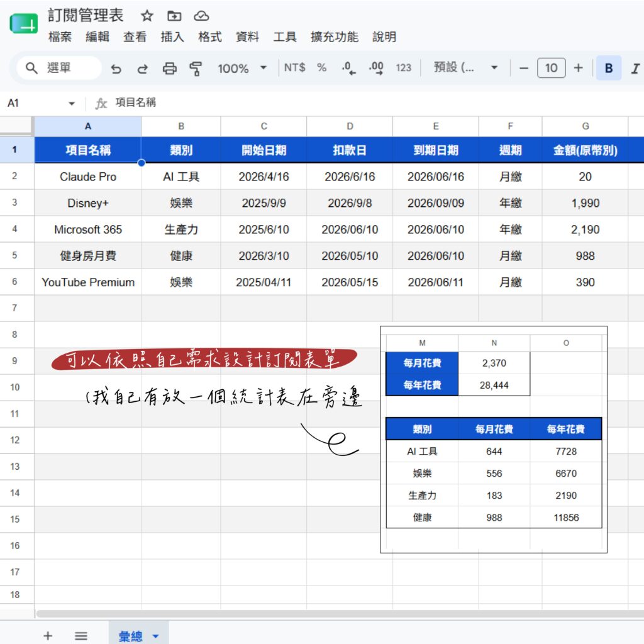Select column C header

click(x=264, y=126)
